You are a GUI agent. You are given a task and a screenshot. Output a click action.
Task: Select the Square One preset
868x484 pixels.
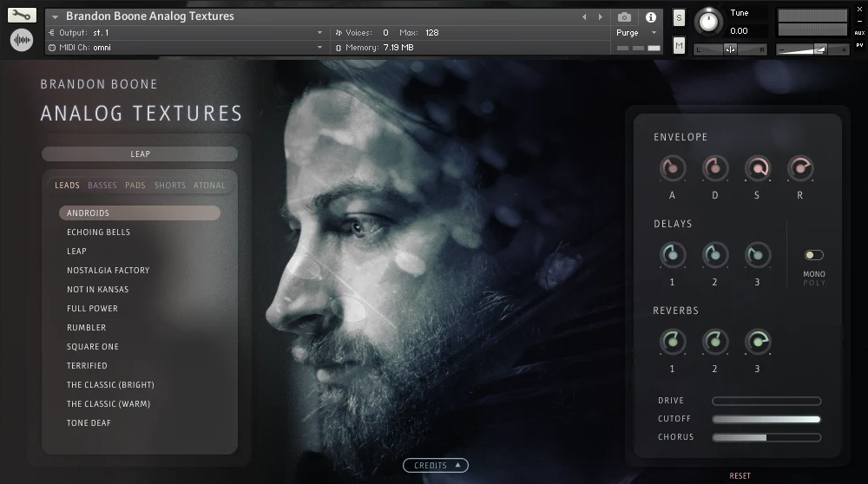point(93,347)
